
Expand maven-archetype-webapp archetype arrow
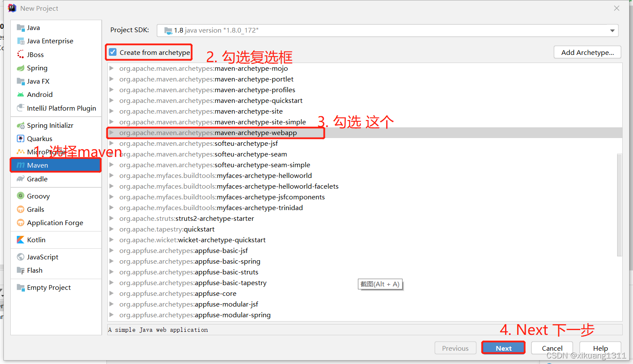click(x=112, y=132)
